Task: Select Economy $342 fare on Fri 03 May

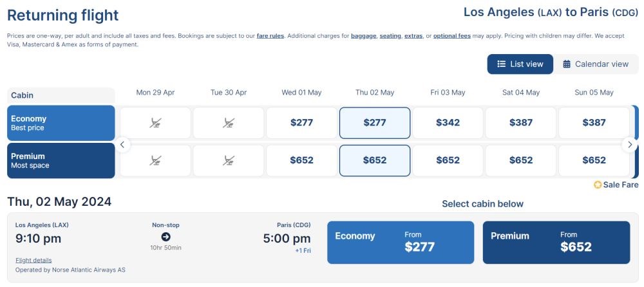Action: coord(448,123)
